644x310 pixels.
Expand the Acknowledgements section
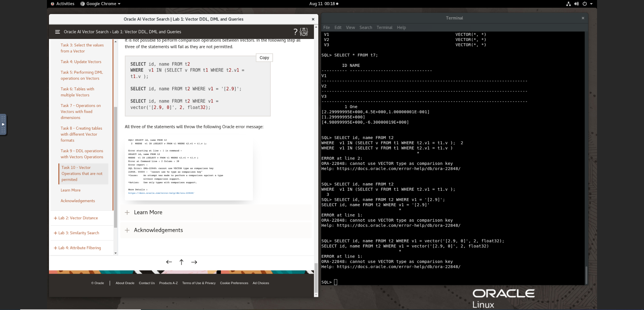click(x=216, y=230)
